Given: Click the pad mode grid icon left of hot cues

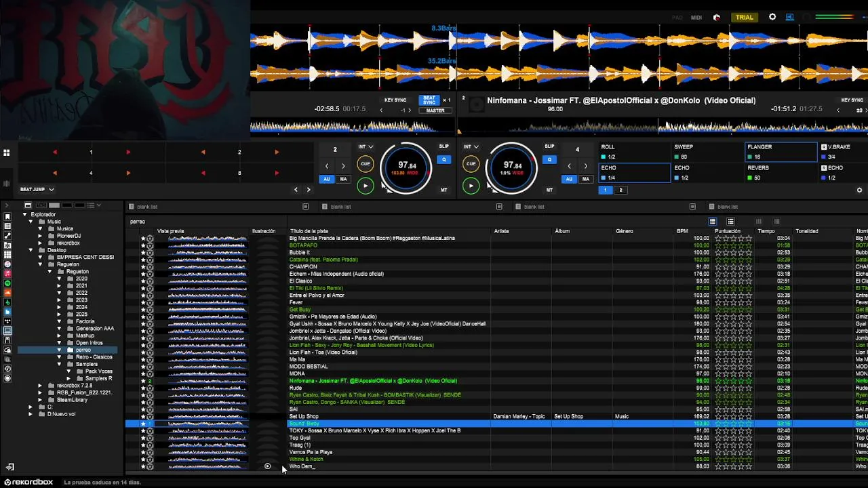Looking at the screenshot, I should (6, 153).
